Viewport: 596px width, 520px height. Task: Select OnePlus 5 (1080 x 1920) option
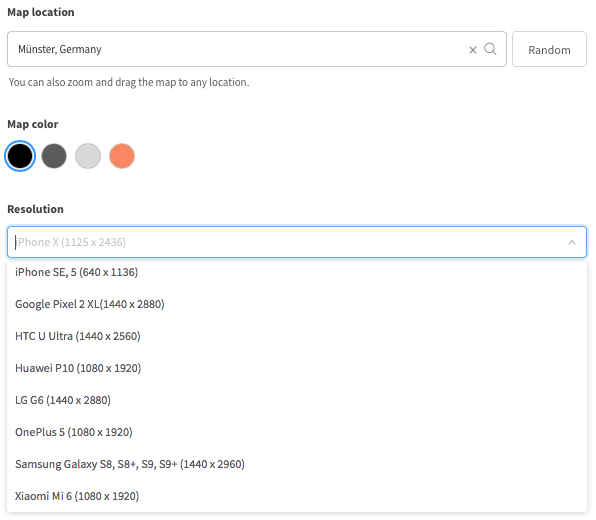297,432
